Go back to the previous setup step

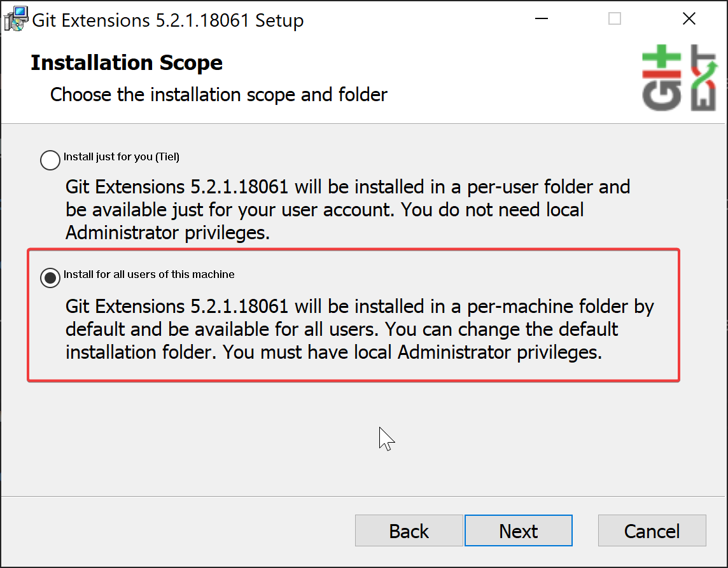click(x=409, y=531)
